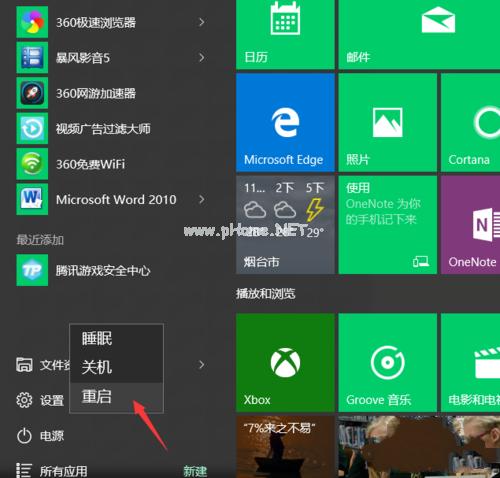Expand Microsoft Word 2010 jump list arrow
The image size is (500, 478).
tap(201, 199)
